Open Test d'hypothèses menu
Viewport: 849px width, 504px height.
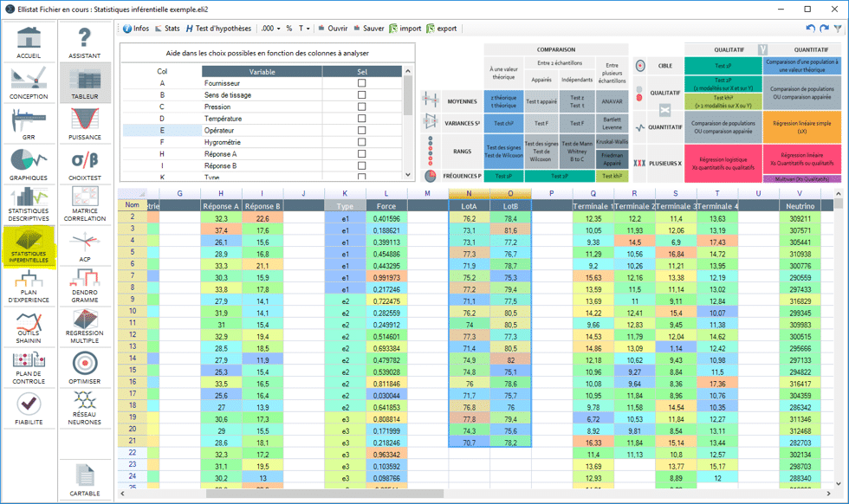[218, 29]
